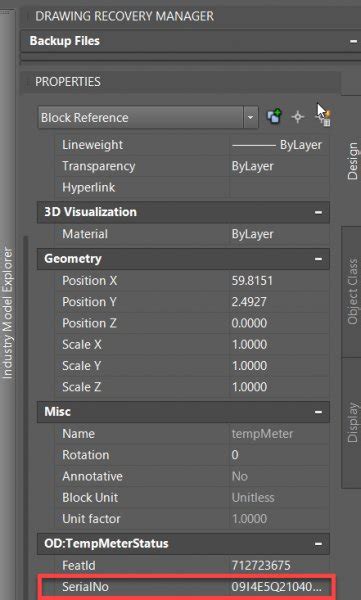
Task: Edit the FeatId value 712723675
Action: 279,565
